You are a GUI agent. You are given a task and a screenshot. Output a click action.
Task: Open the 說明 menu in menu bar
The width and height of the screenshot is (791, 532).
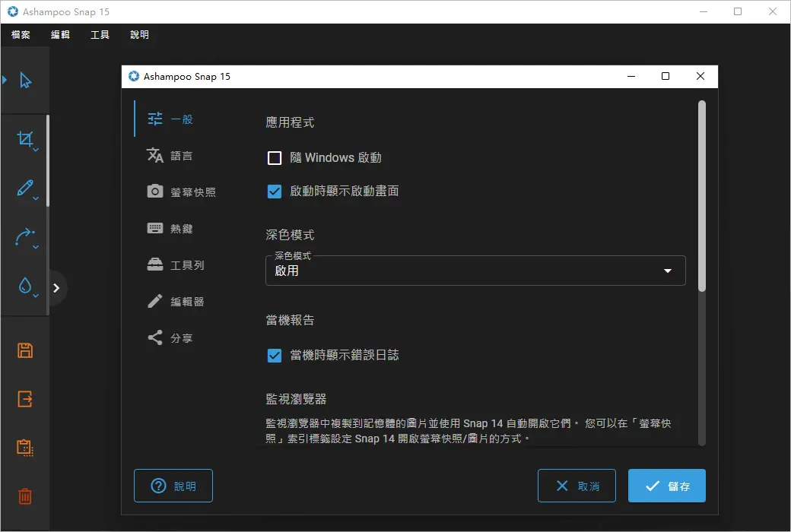[140, 34]
